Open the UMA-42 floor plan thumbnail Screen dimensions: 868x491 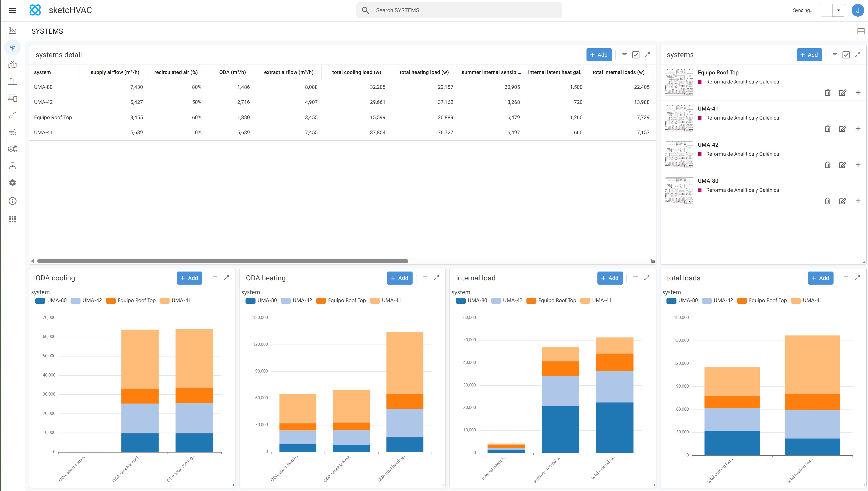(679, 154)
